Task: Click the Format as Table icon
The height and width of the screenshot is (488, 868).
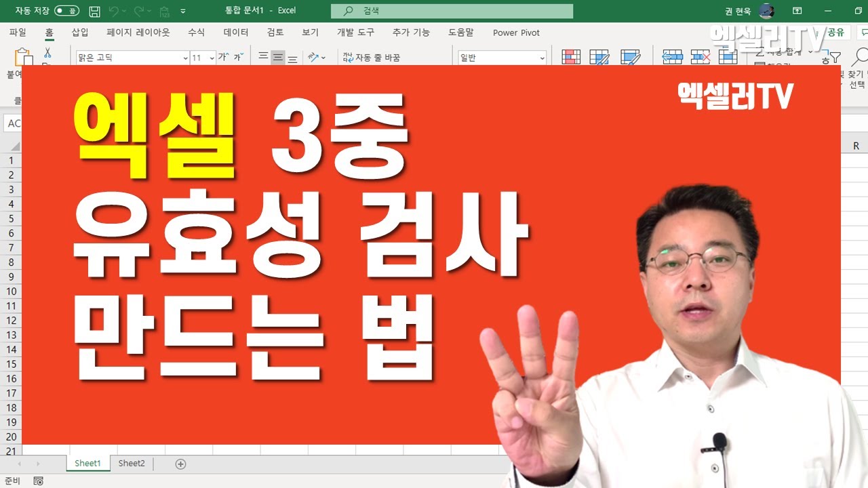Action: point(599,57)
